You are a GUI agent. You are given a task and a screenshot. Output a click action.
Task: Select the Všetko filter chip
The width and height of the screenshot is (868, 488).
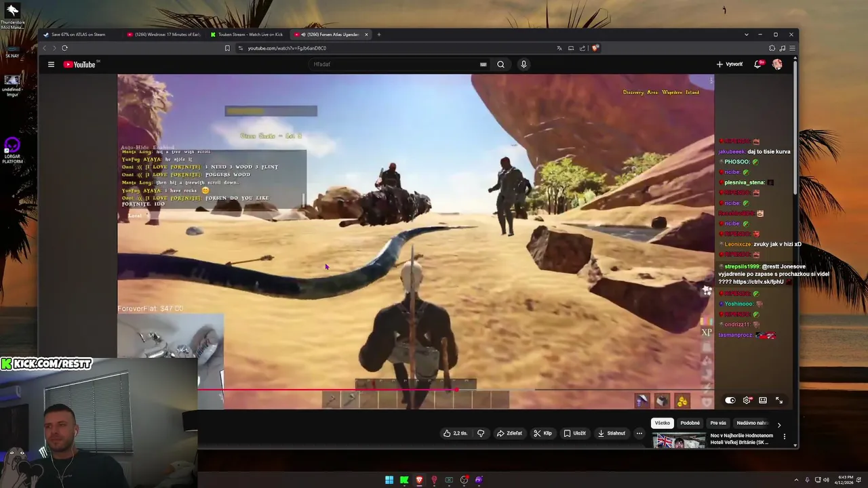coord(663,423)
